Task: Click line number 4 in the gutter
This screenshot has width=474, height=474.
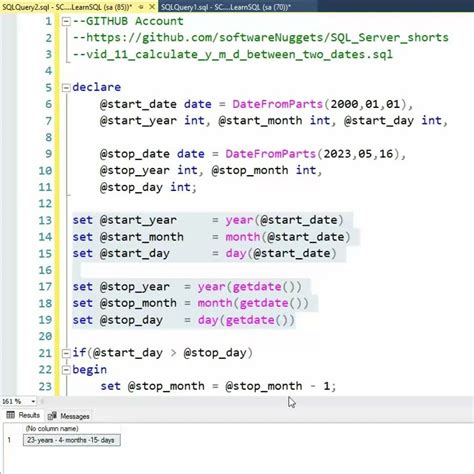Action: (49, 71)
